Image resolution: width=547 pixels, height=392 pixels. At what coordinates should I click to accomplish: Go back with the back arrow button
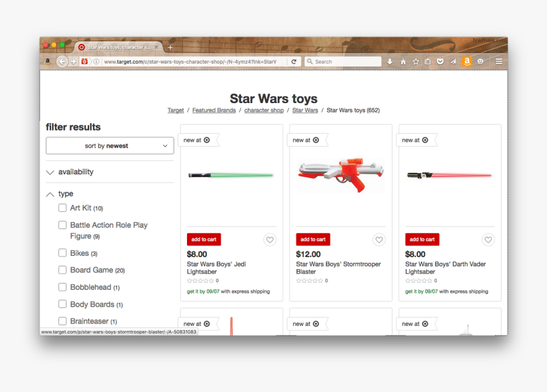[x=62, y=62]
